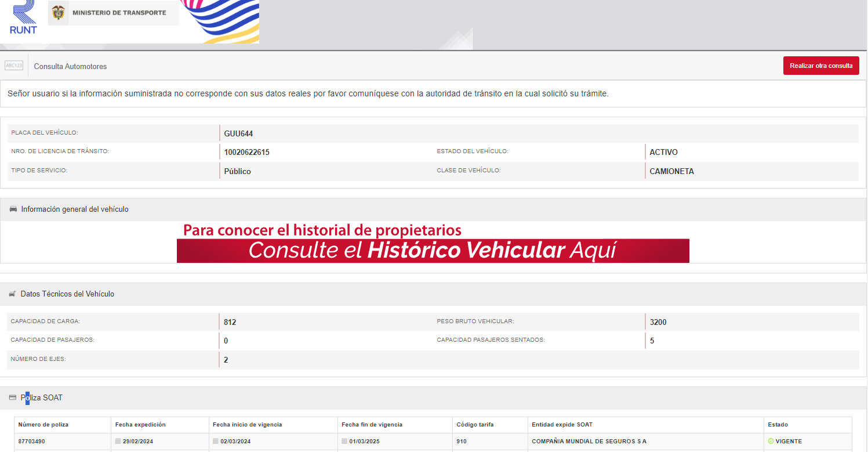Image resolution: width=868 pixels, height=452 pixels.
Task: Click the ABC123 license plate icon
Action: pyautogui.click(x=14, y=66)
